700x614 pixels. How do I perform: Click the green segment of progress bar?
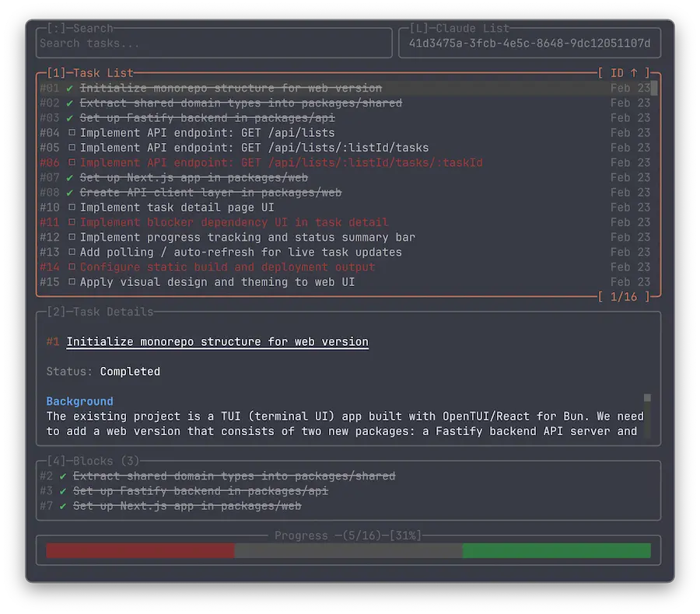(556, 550)
